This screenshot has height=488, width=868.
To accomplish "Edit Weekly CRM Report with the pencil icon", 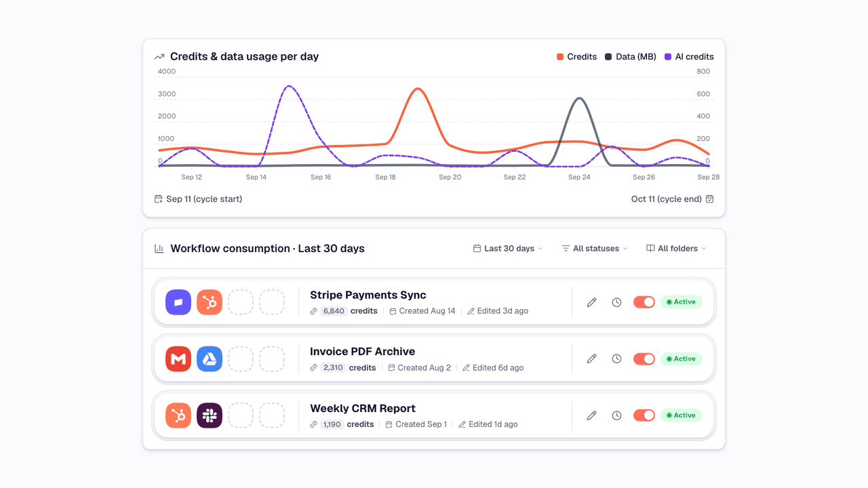I will pyautogui.click(x=591, y=415).
